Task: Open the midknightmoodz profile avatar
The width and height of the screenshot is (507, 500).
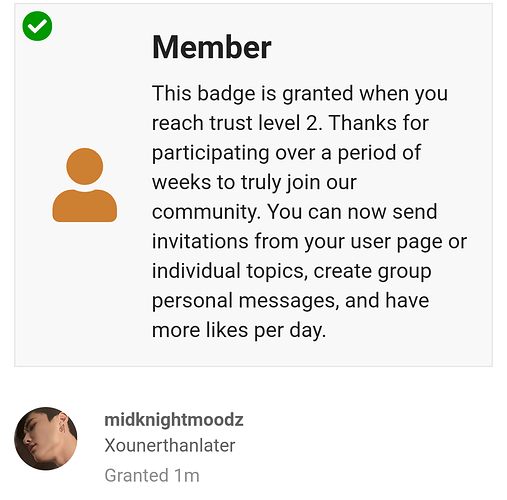Action: 46,438
